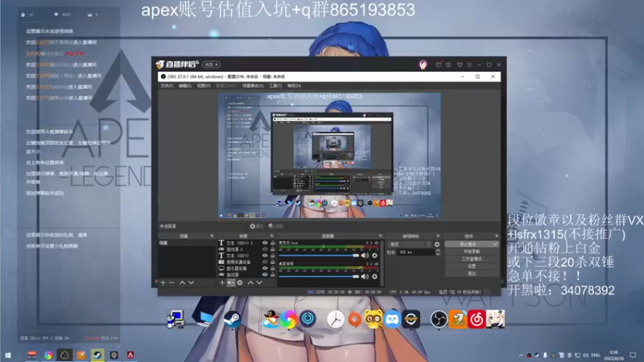
Task: Click the Studio Mode button in Controls
Action: pos(472,259)
